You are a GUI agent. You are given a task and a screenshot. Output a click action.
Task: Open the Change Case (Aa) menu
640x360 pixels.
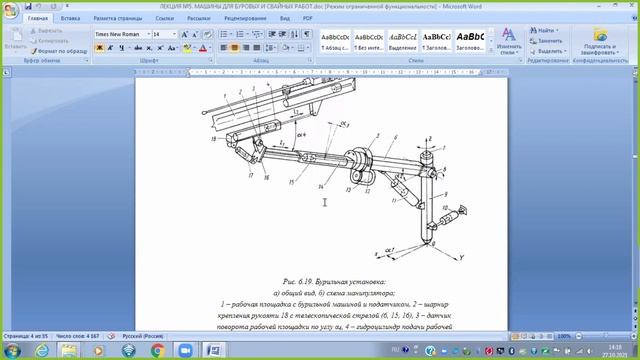pyautogui.click(x=172, y=48)
